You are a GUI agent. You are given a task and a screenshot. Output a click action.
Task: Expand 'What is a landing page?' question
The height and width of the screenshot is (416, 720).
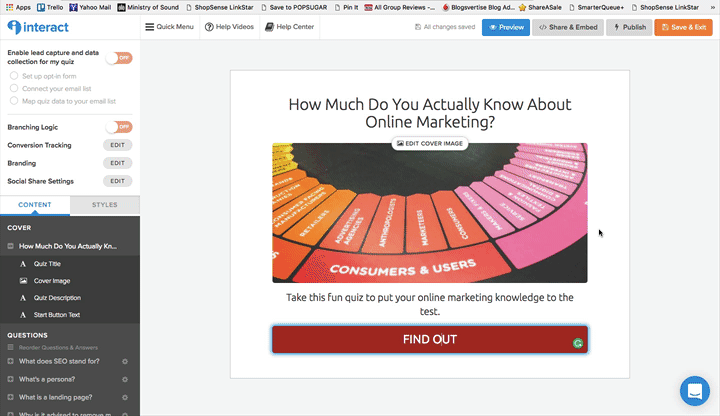coord(10,397)
